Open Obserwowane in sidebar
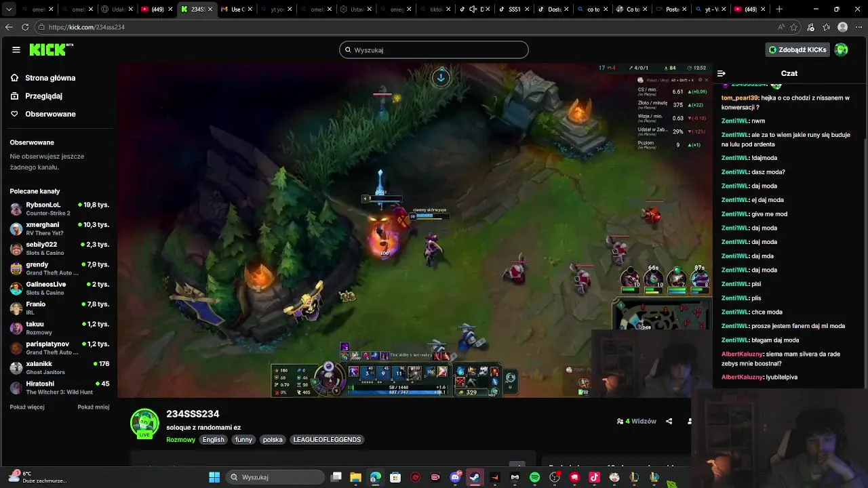 (50, 114)
